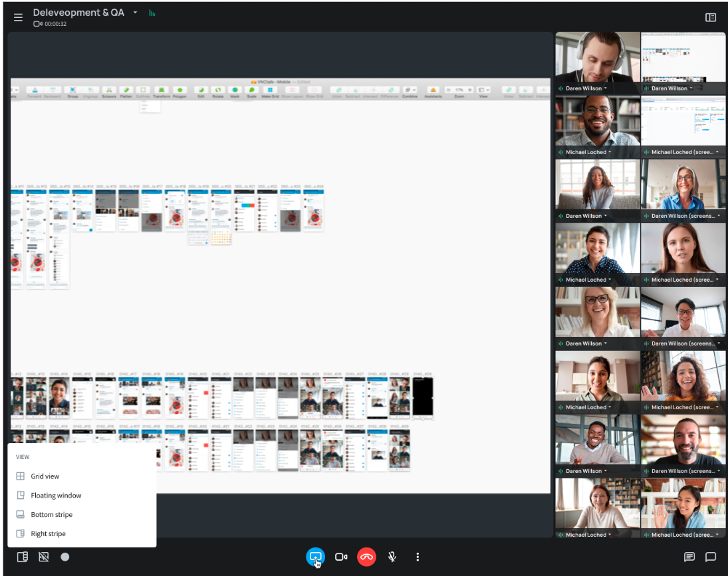Toggle the camera on or off
This screenshot has height=576, width=728.
(x=341, y=557)
